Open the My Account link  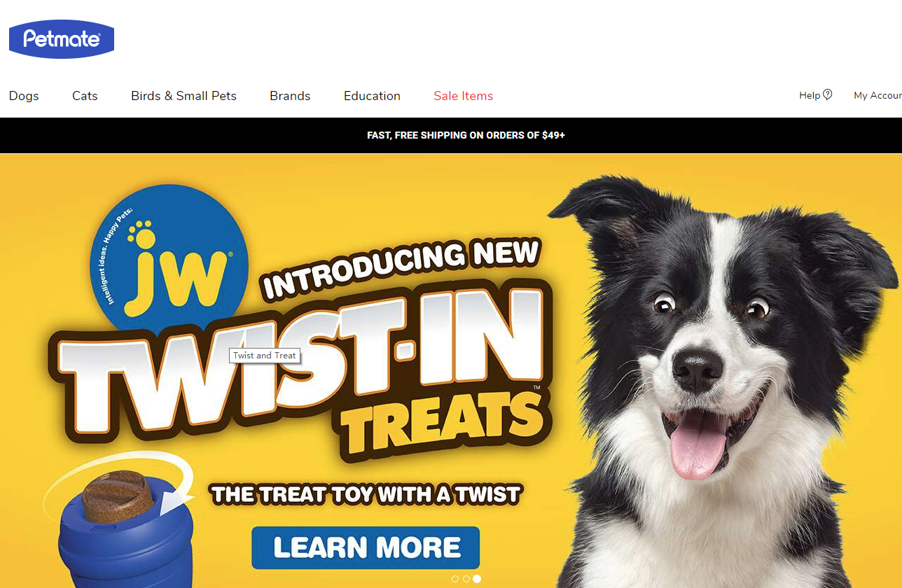tap(877, 95)
